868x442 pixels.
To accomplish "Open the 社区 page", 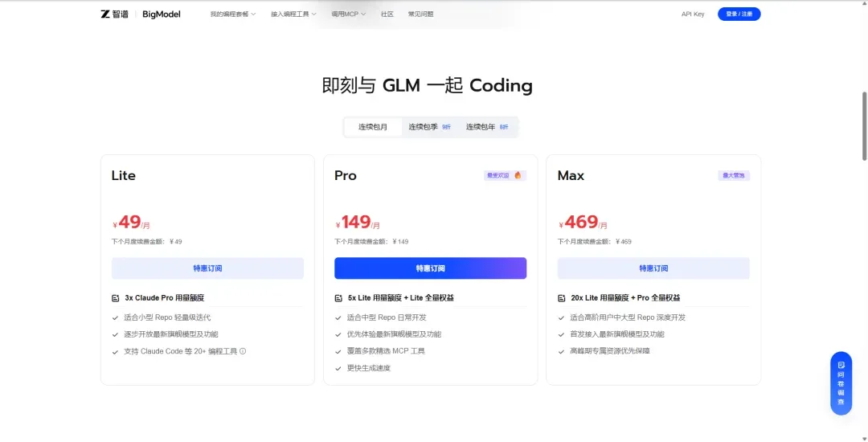I will coord(387,14).
